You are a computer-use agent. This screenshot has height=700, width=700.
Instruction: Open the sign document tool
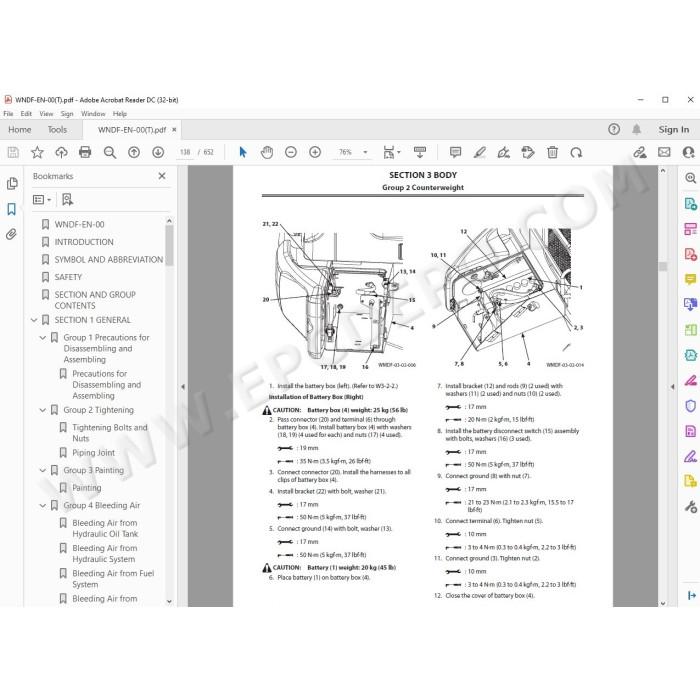pyautogui.click(x=504, y=152)
